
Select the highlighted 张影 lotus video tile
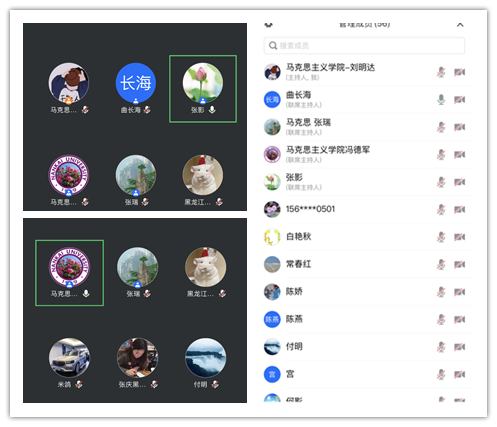[203, 89]
